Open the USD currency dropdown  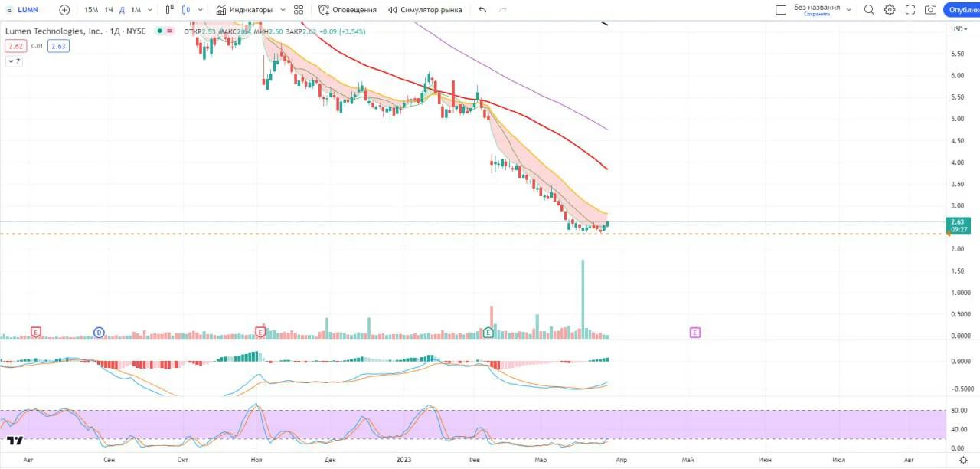point(959,29)
